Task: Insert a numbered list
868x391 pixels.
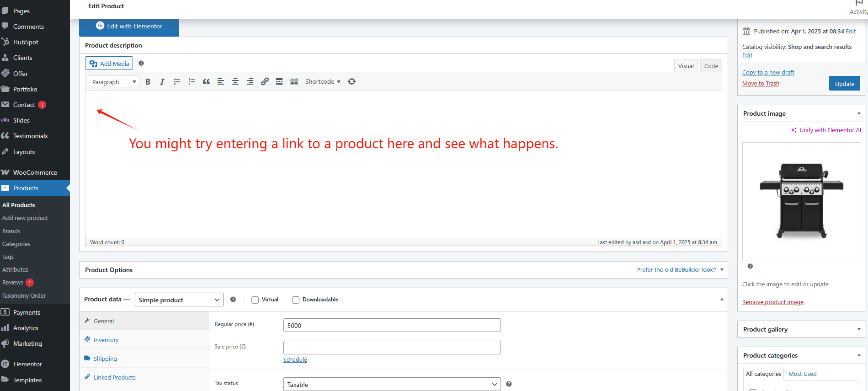Action: click(192, 82)
